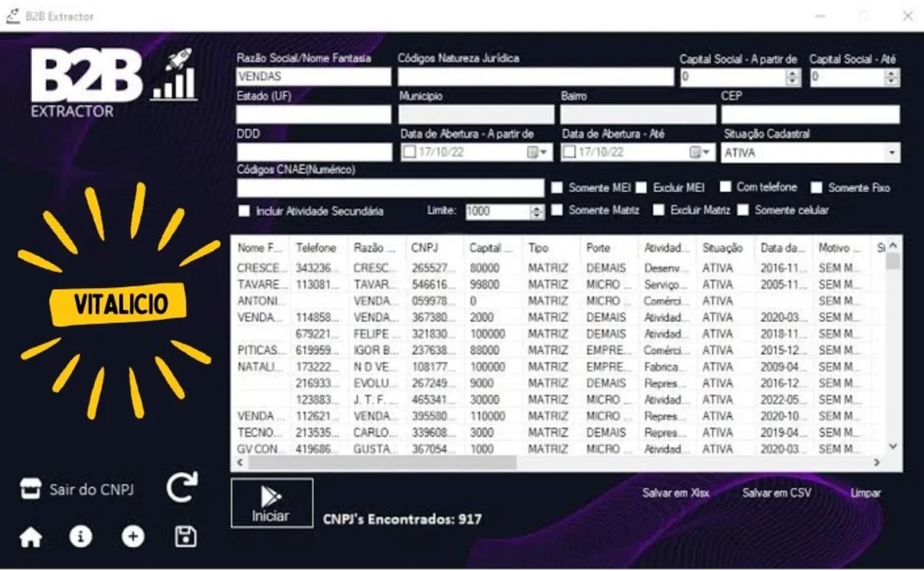924x571 pixels.
Task: Decrease Capital Social - Até value
Action: click(892, 81)
